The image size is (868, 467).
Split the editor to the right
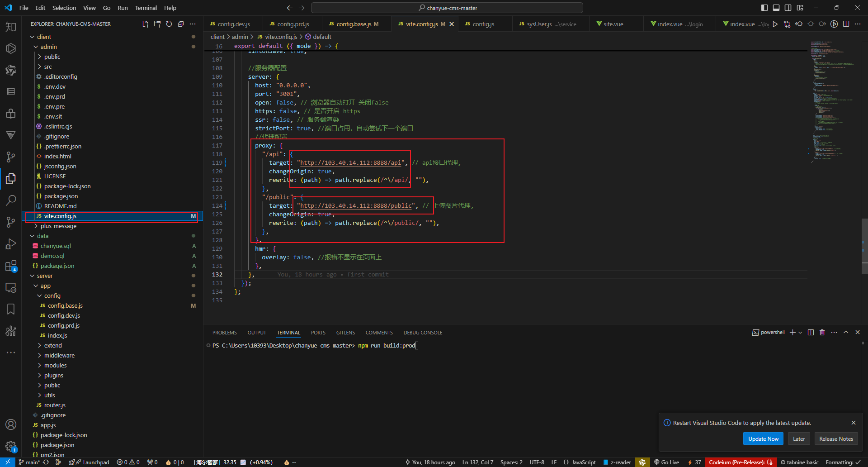(x=846, y=24)
